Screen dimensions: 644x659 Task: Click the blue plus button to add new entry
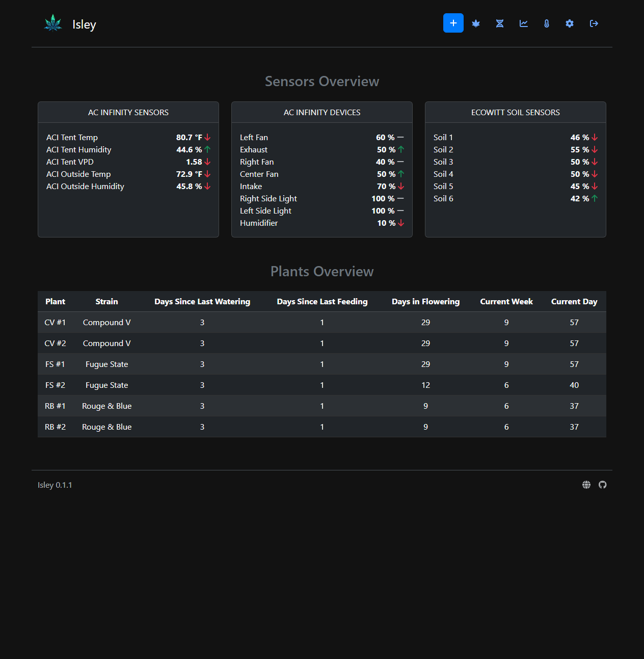453,23
